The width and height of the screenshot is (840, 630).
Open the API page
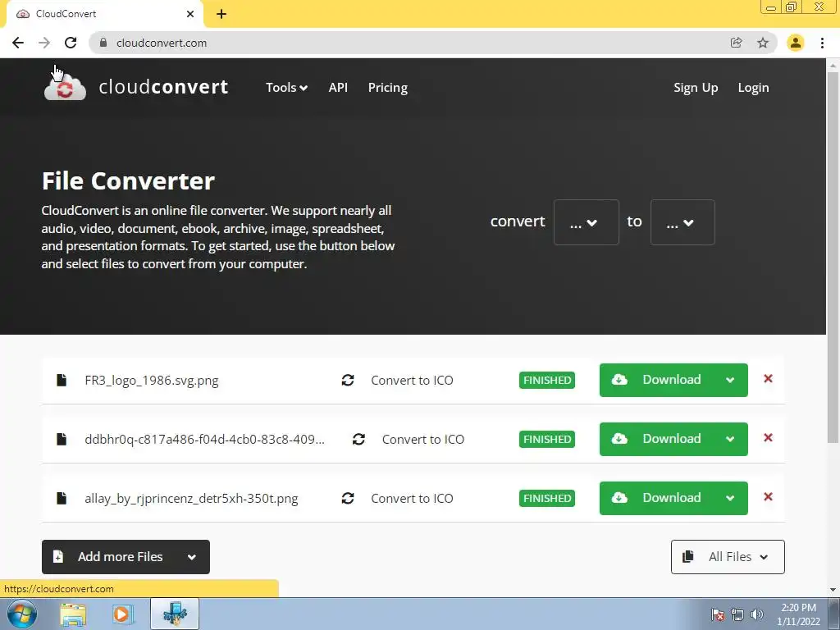(338, 87)
